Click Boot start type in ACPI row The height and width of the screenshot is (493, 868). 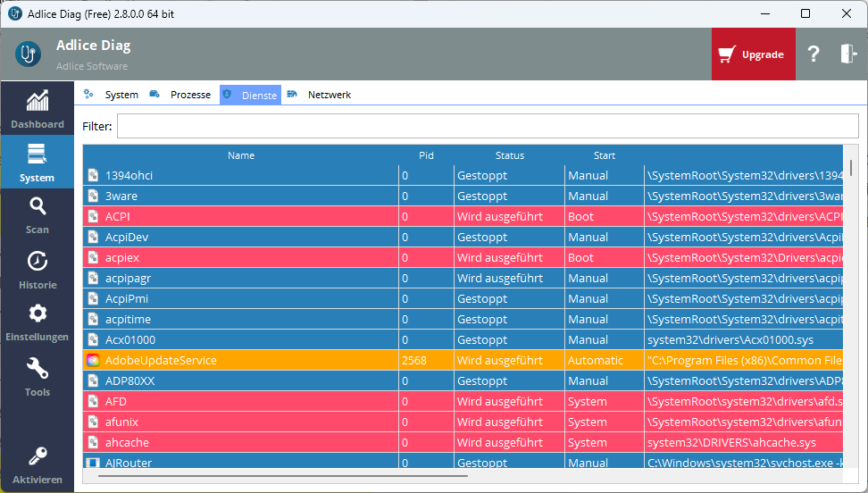[x=580, y=217]
